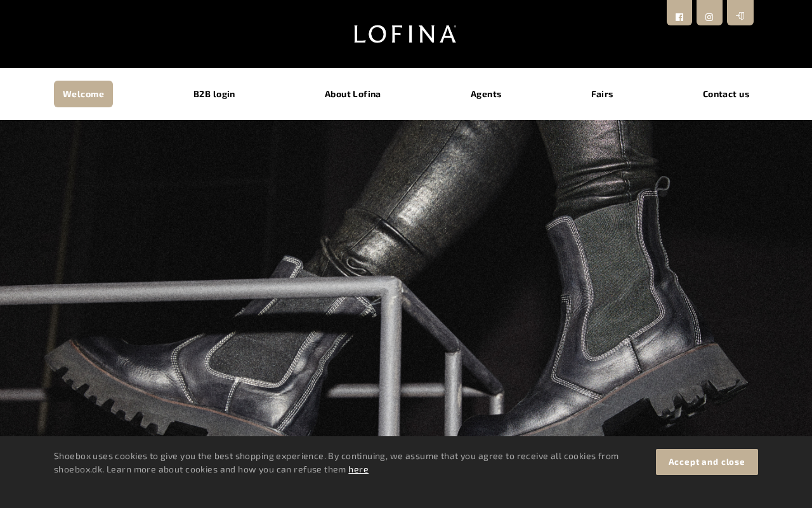
Task: Open the Lofina Facebook page icon
Action: click(x=679, y=13)
